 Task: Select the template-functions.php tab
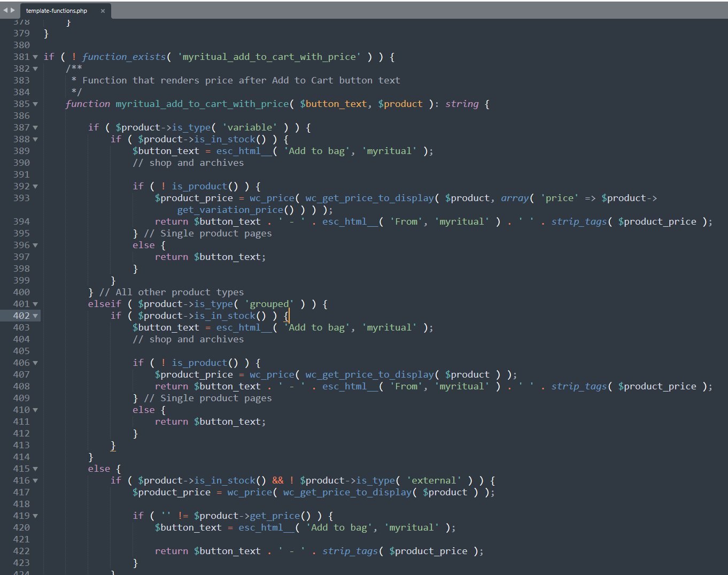click(57, 11)
